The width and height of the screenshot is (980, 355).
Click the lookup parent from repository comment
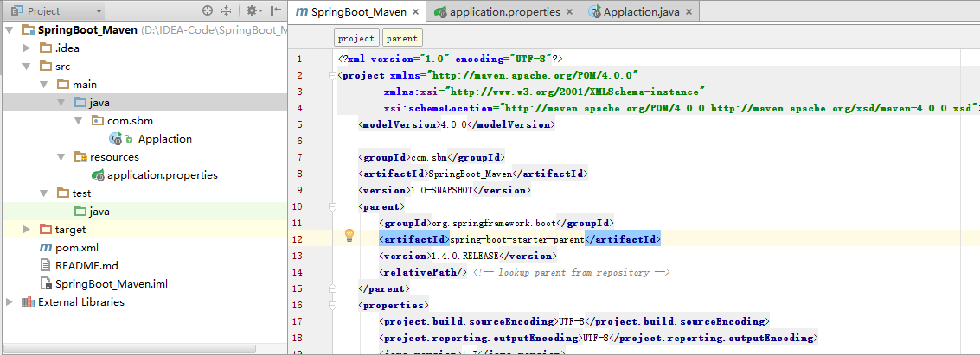[571, 272]
